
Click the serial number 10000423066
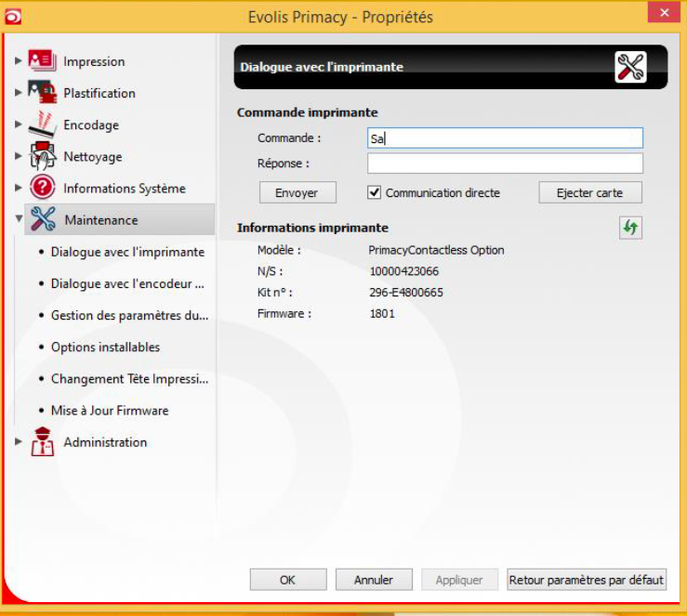point(404,271)
